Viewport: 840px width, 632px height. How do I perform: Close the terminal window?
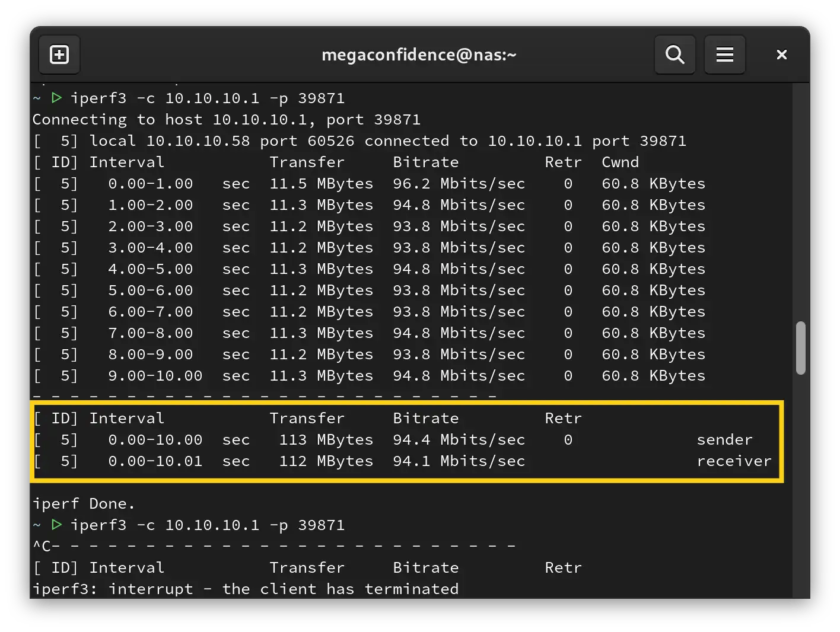coord(782,55)
